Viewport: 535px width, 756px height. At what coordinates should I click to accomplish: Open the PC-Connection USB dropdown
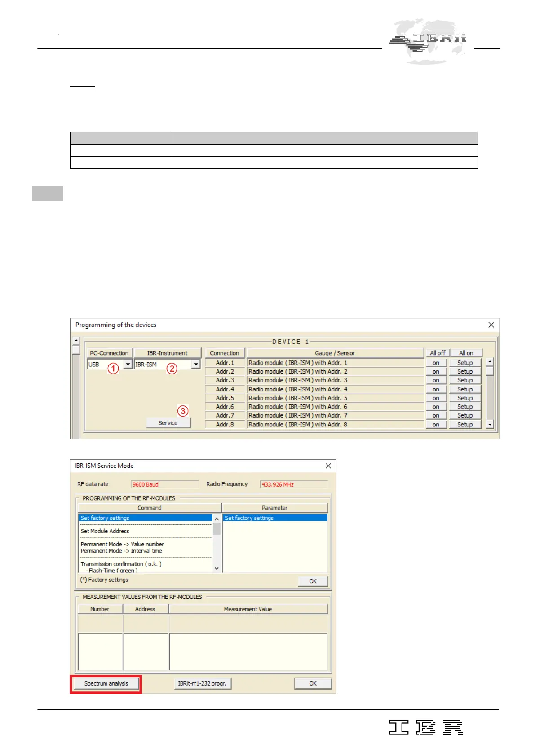point(128,364)
